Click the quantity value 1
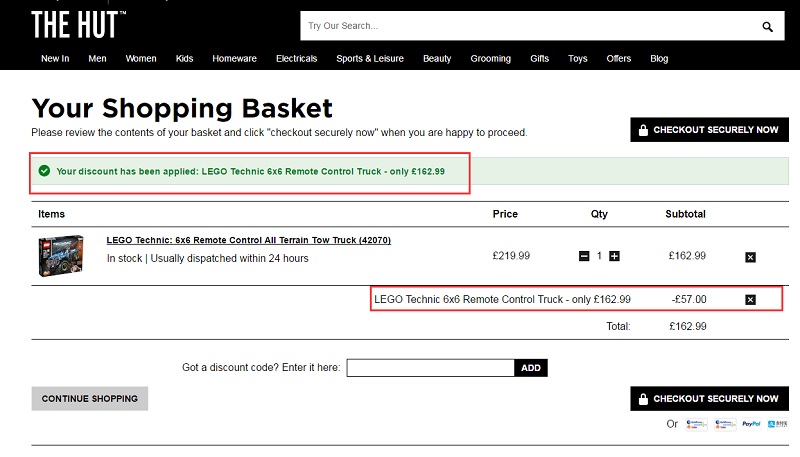This screenshot has width=800, height=457. click(599, 256)
